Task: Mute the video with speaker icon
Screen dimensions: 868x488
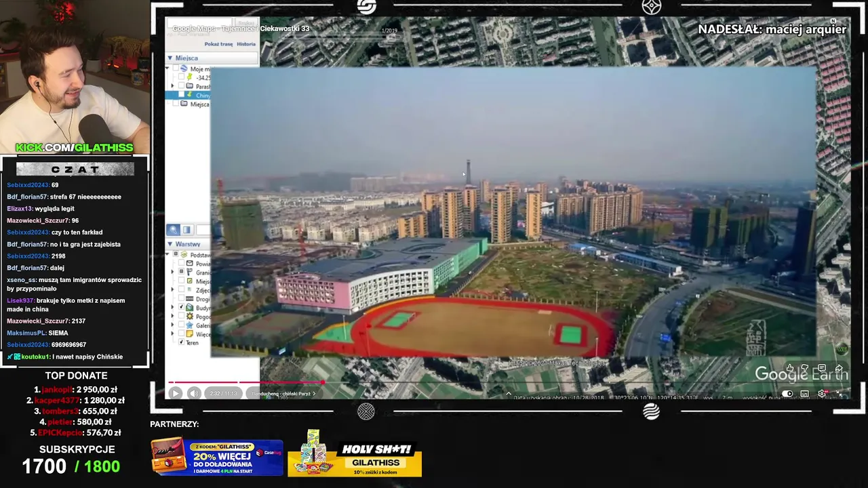Action: (194, 393)
